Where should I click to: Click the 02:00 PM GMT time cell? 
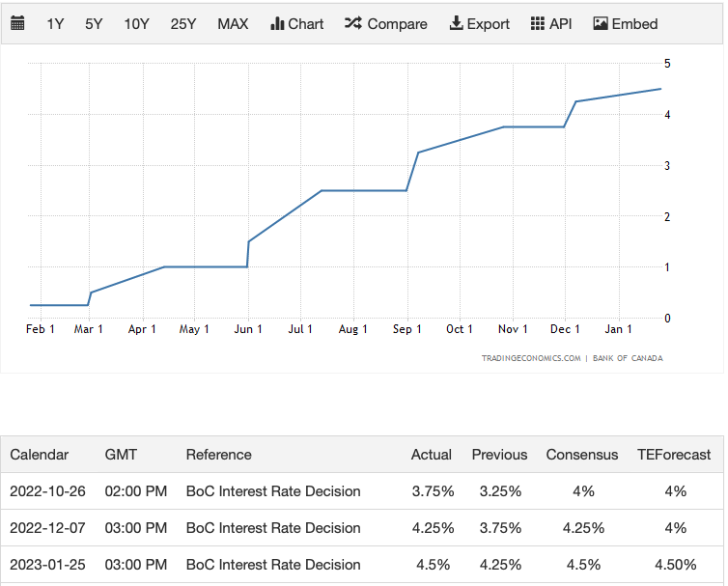coord(135,490)
